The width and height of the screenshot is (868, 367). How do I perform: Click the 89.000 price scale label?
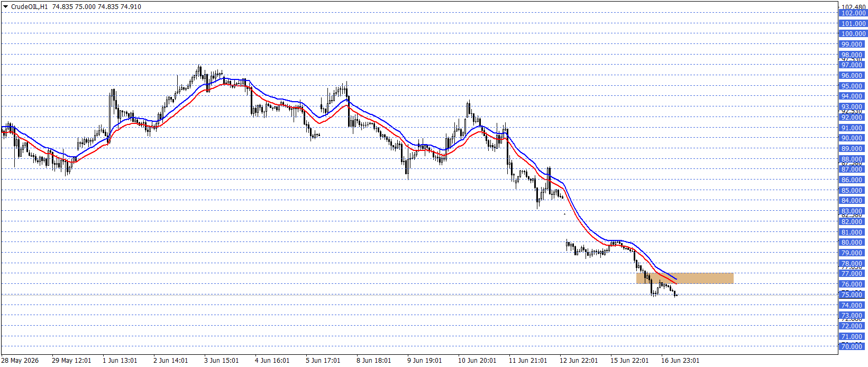tap(853, 149)
